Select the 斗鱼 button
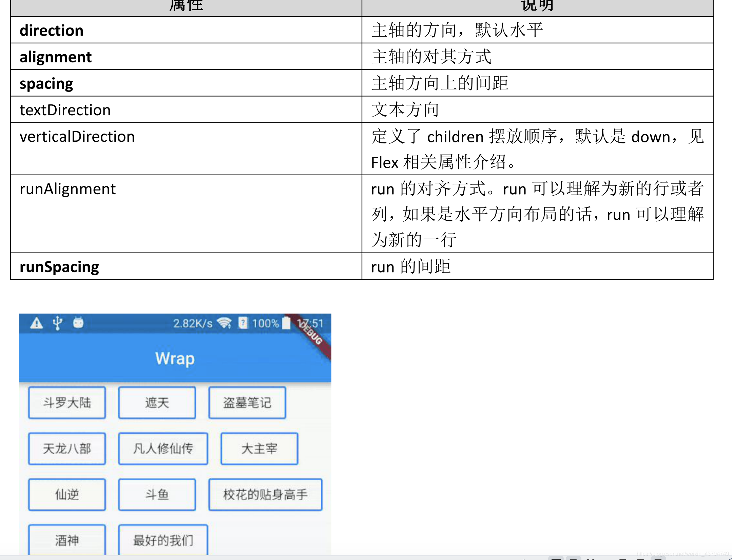 [157, 495]
